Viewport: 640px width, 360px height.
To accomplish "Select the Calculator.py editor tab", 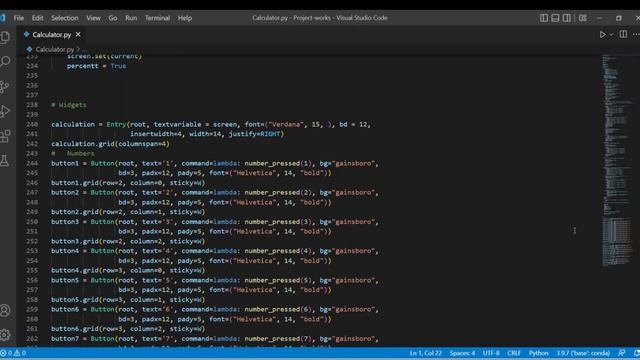I will click(x=51, y=35).
